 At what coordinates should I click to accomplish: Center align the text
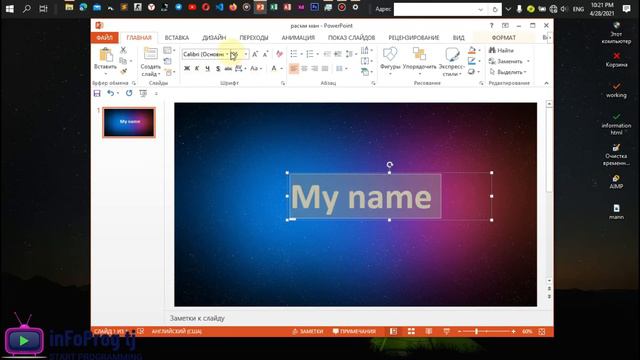point(304,69)
